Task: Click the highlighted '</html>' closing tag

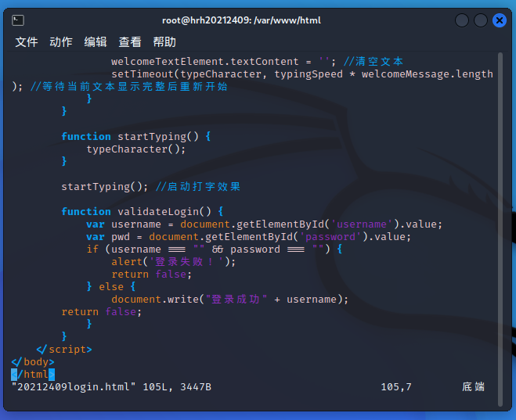Action: [33, 375]
